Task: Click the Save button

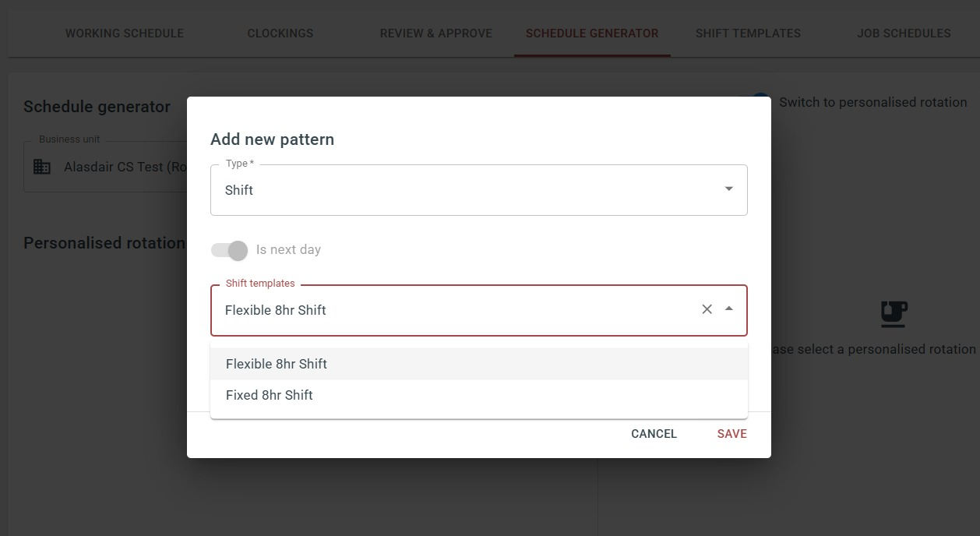Action: click(x=731, y=434)
